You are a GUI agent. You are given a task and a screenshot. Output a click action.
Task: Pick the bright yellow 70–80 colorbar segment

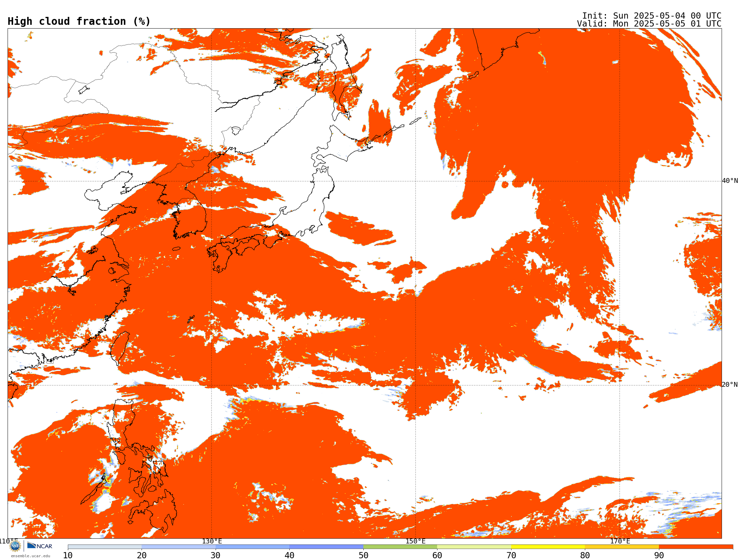pyautogui.click(x=548, y=547)
